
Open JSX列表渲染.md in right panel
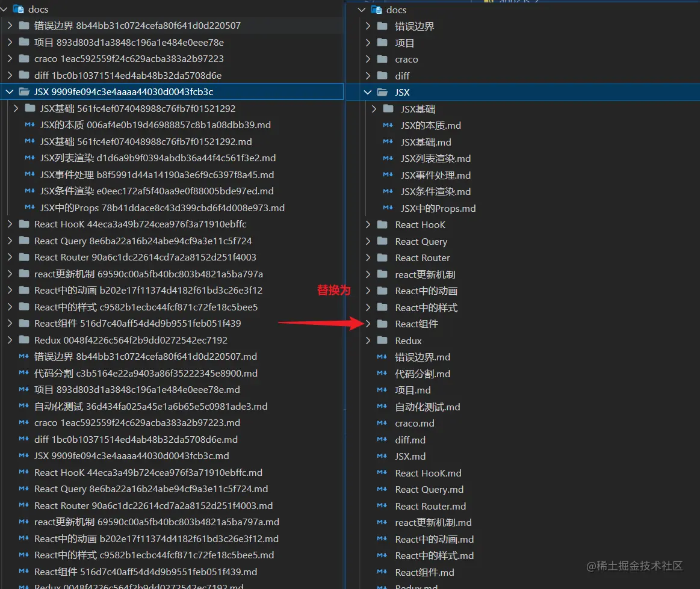click(x=436, y=158)
